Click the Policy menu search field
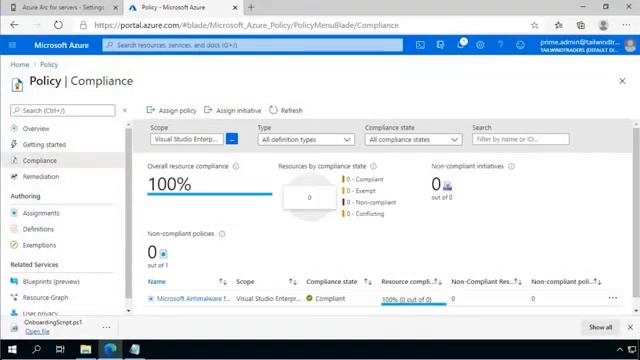The height and width of the screenshot is (360, 640). [63, 111]
